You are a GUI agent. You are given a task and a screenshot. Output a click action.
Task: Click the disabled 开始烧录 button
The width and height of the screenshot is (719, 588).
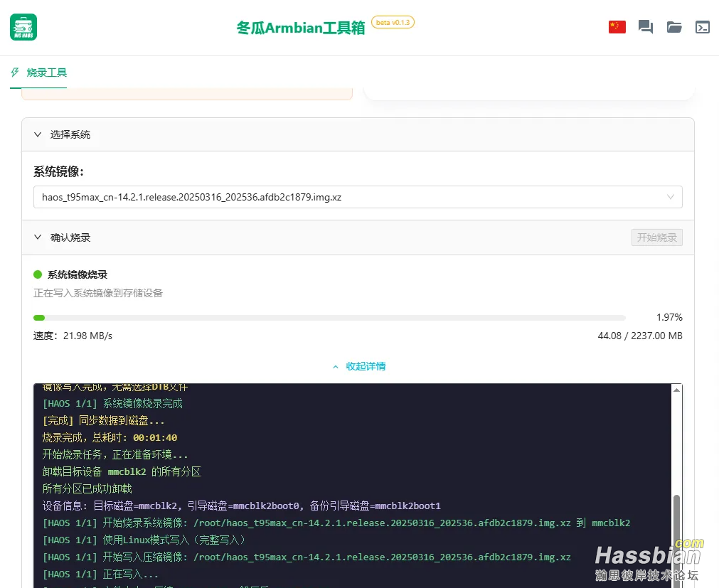pos(656,237)
